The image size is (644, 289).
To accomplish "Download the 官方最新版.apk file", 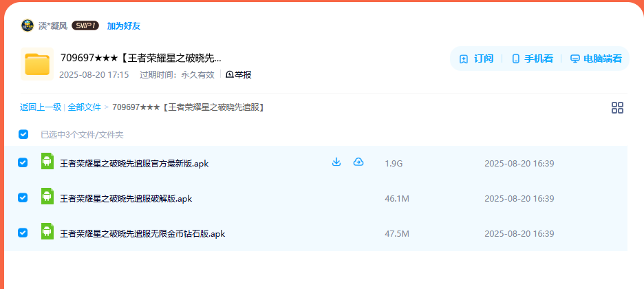I will coord(336,162).
